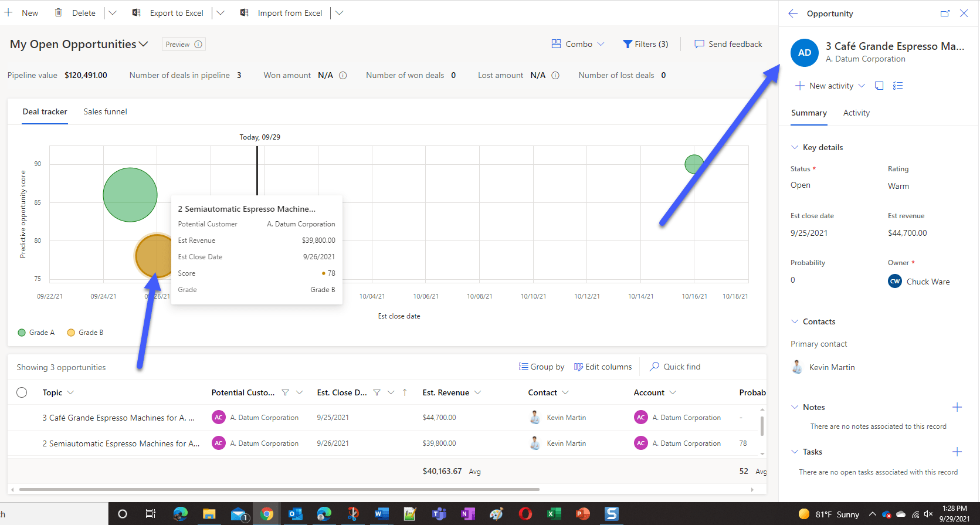Toggle Grade A legend swatch
This screenshot has height=525, width=980.
(22, 333)
